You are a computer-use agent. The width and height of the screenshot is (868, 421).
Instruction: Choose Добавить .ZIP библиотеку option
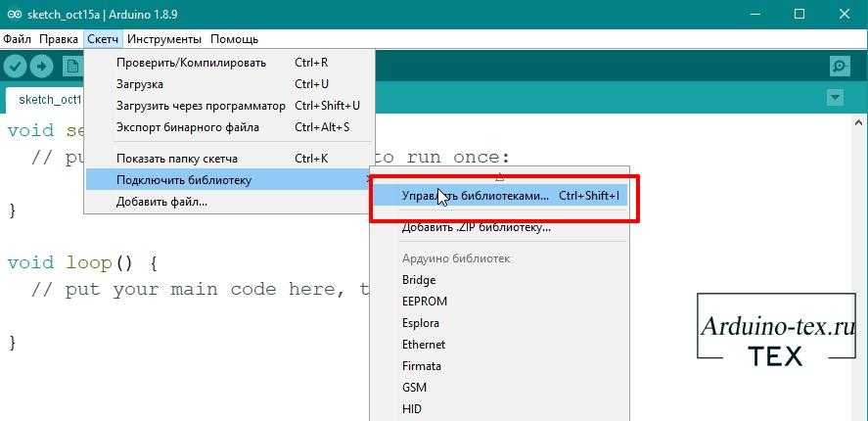coord(476,227)
